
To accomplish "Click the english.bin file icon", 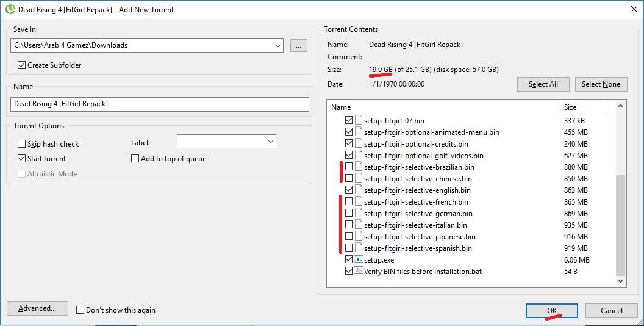I will [x=359, y=190].
